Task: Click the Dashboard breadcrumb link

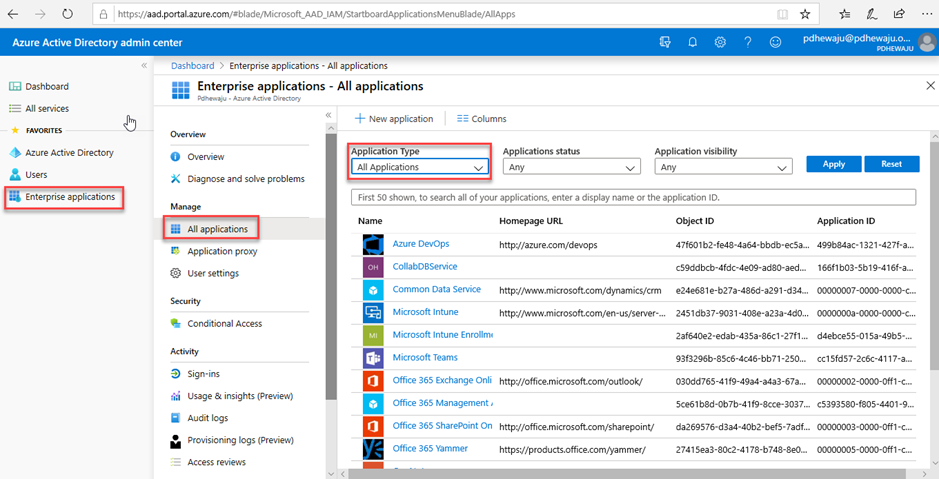Action: 193,66
